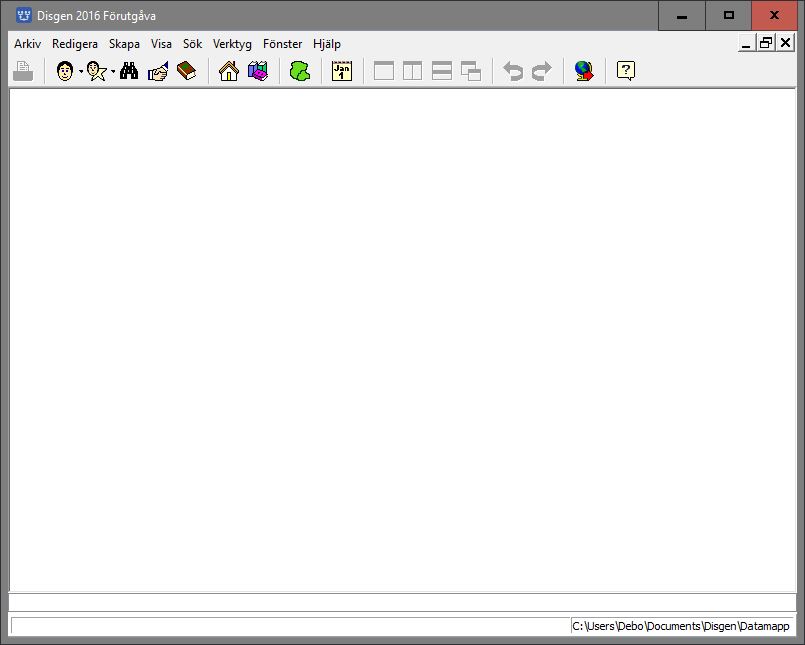Click the red book icon
Image resolution: width=805 pixels, height=645 pixels.
click(x=186, y=71)
